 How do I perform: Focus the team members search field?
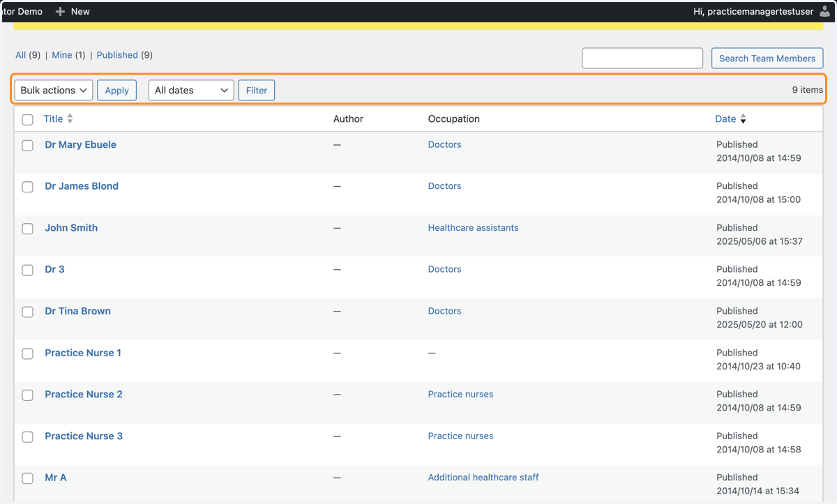(642, 59)
